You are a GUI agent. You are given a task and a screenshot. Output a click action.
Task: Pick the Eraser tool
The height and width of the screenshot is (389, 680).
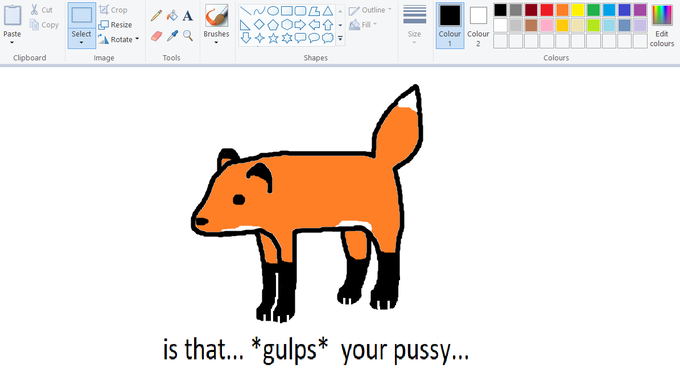(156, 36)
